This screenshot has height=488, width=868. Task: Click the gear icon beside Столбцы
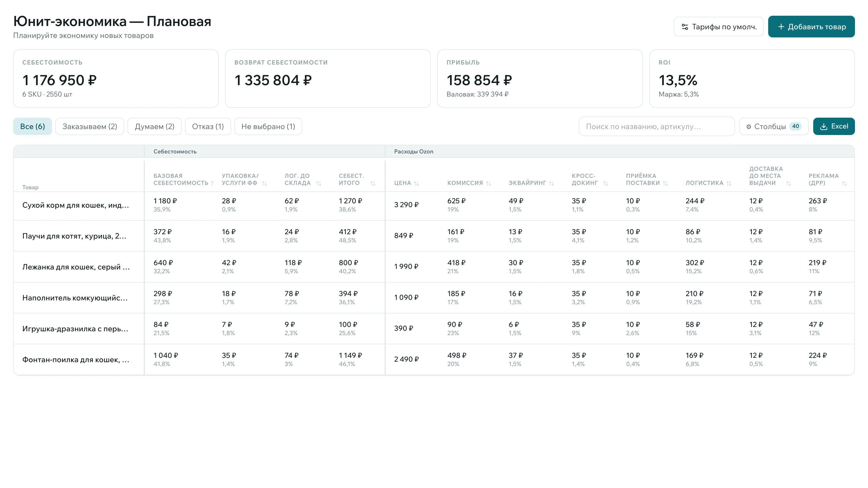pos(749,127)
